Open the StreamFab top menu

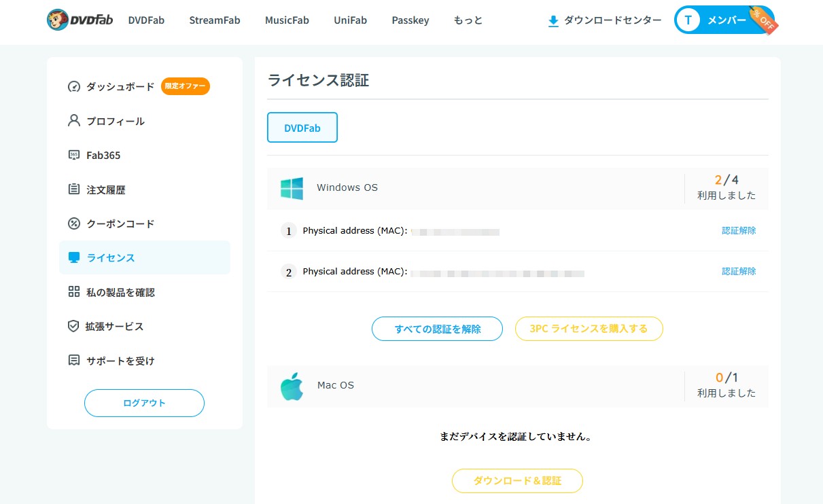[x=215, y=20]
